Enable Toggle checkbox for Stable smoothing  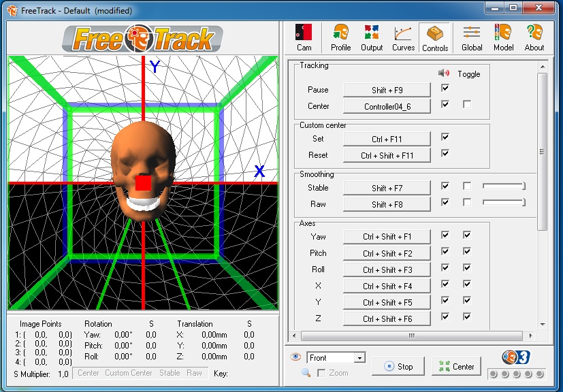click(x=467, y=186)
